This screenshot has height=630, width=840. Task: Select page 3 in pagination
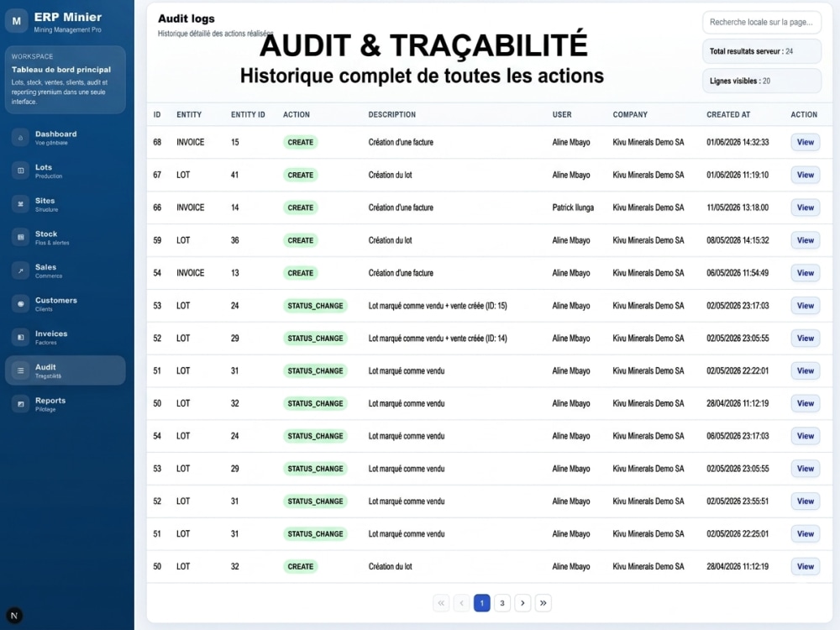pyautogui.click(x=502, y=603)
